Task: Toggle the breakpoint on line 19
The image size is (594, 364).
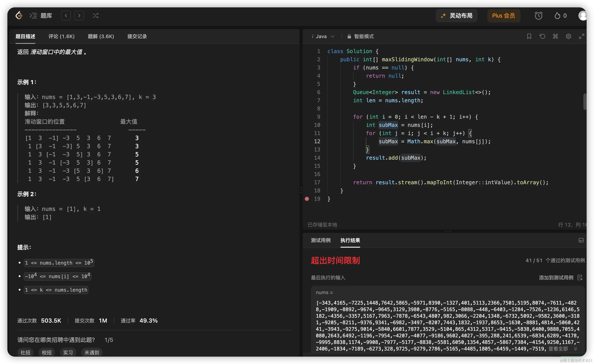Action: coord(307,199)
